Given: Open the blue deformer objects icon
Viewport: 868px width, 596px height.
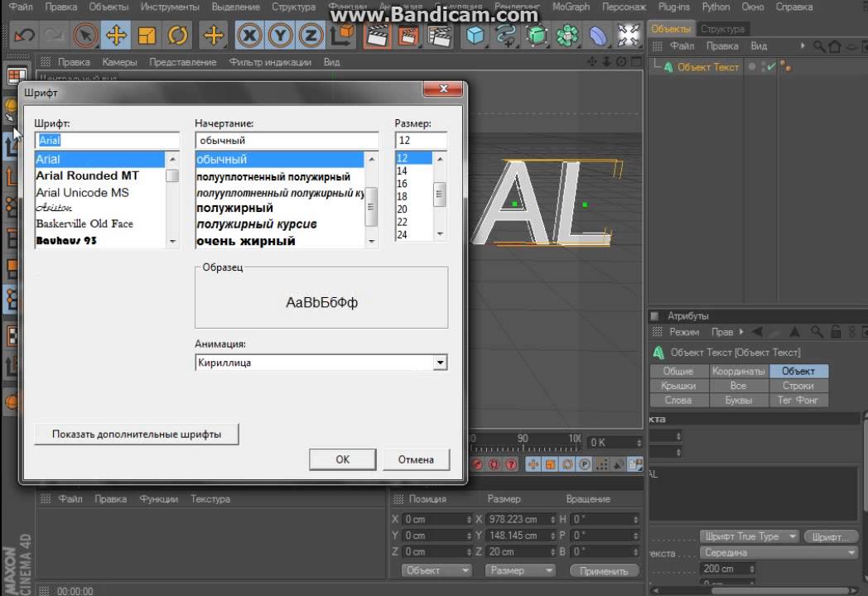Looking at the screenshot, I should pyautogui.click(x=598, y=36).
